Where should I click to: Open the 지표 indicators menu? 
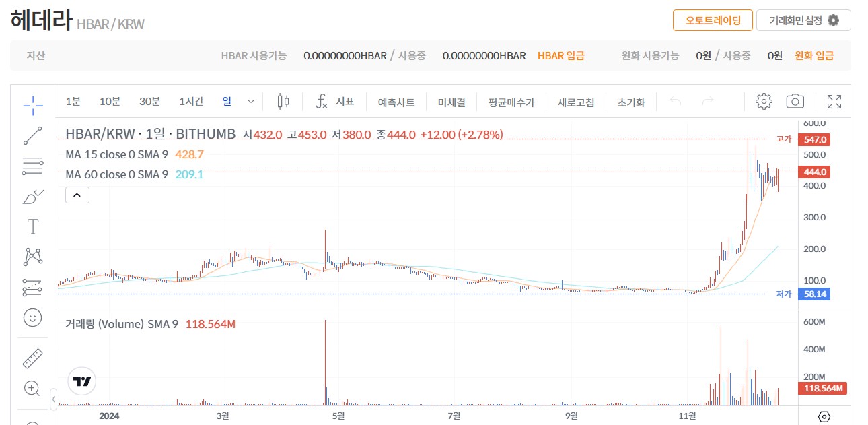345,102
